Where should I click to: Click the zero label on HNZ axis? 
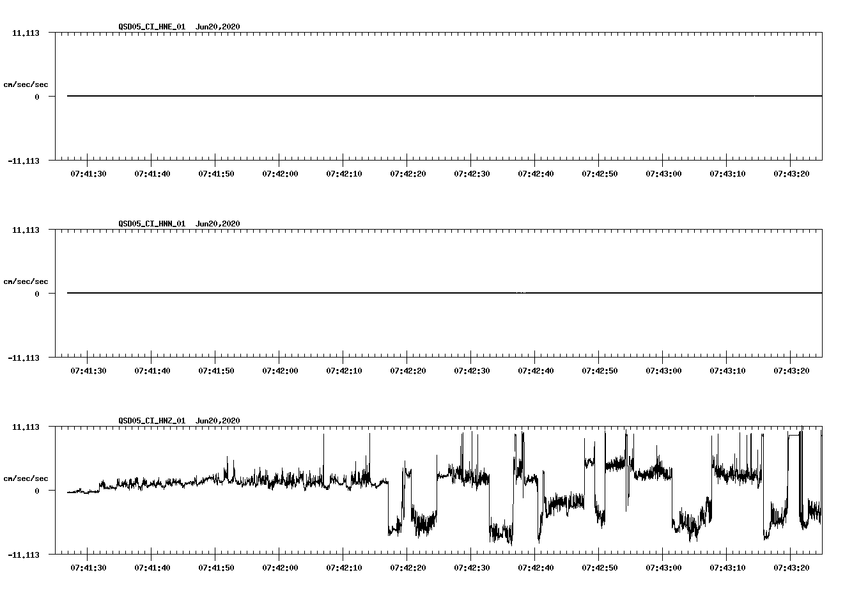point(37,491)
